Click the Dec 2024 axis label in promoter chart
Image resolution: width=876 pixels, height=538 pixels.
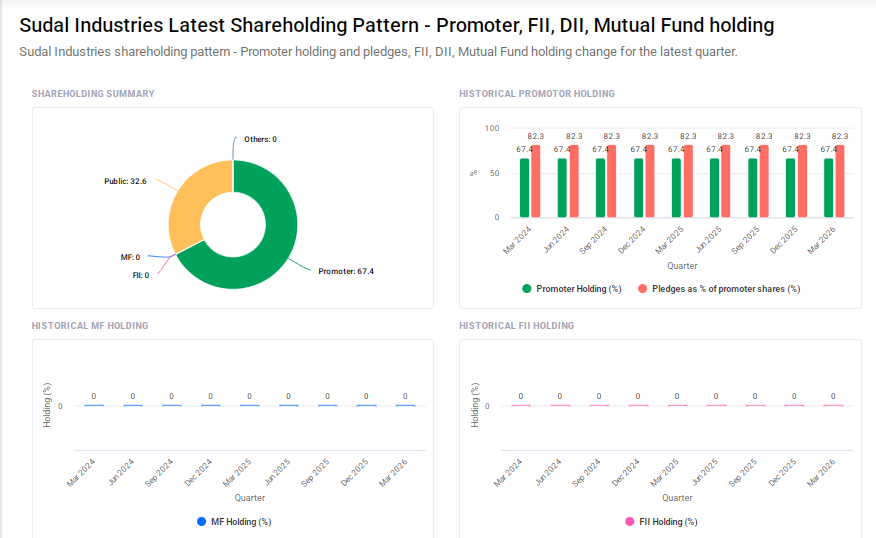point(631,240)
